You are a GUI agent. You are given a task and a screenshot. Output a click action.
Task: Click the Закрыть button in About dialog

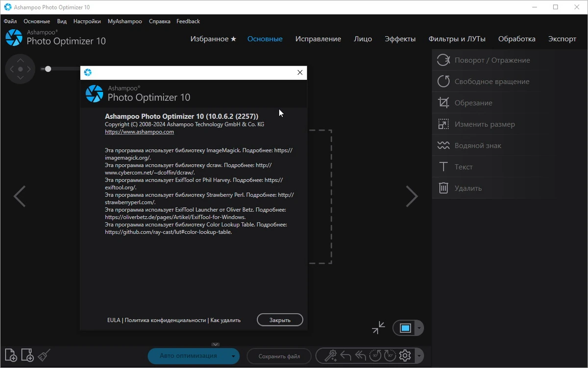pos(280,320)
